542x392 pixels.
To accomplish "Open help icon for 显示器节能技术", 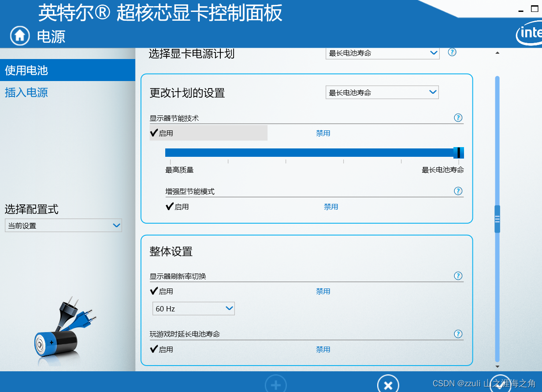I will (458, 118).
